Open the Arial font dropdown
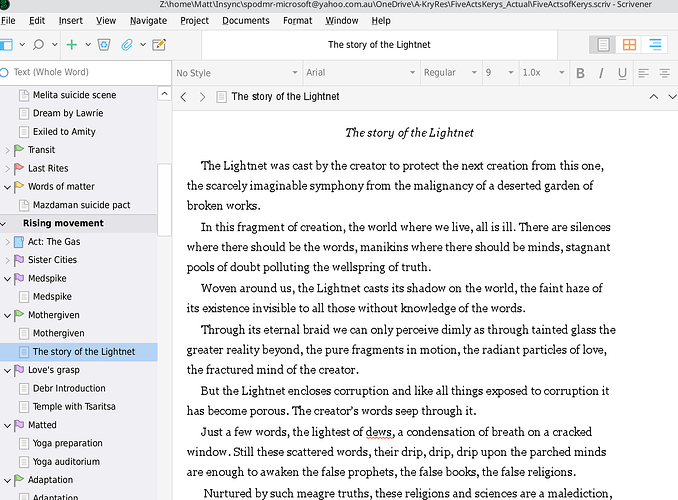Screen dimensions: 678x500 point(361,73)
